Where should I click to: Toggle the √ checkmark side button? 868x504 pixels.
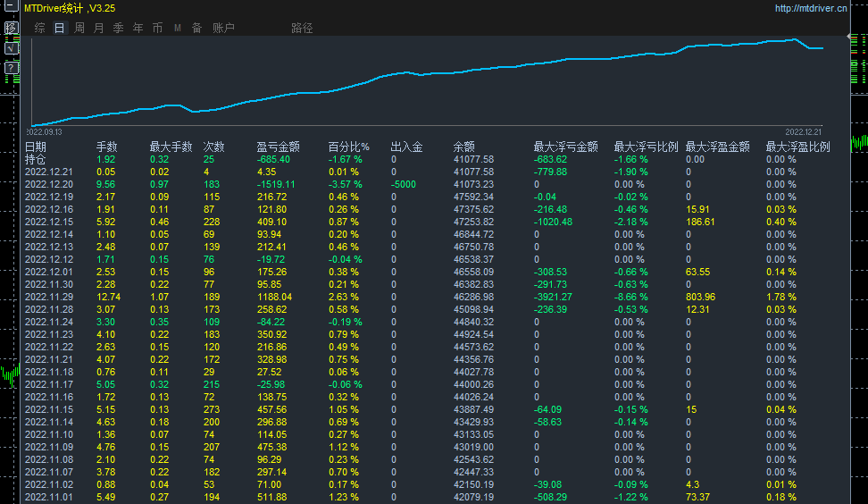click(11, 48)
